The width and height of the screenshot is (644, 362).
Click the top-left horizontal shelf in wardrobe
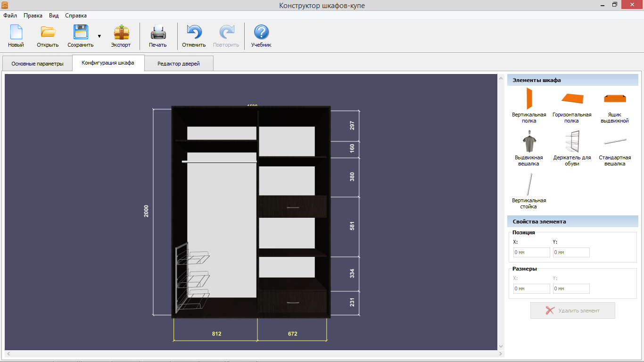216,140
